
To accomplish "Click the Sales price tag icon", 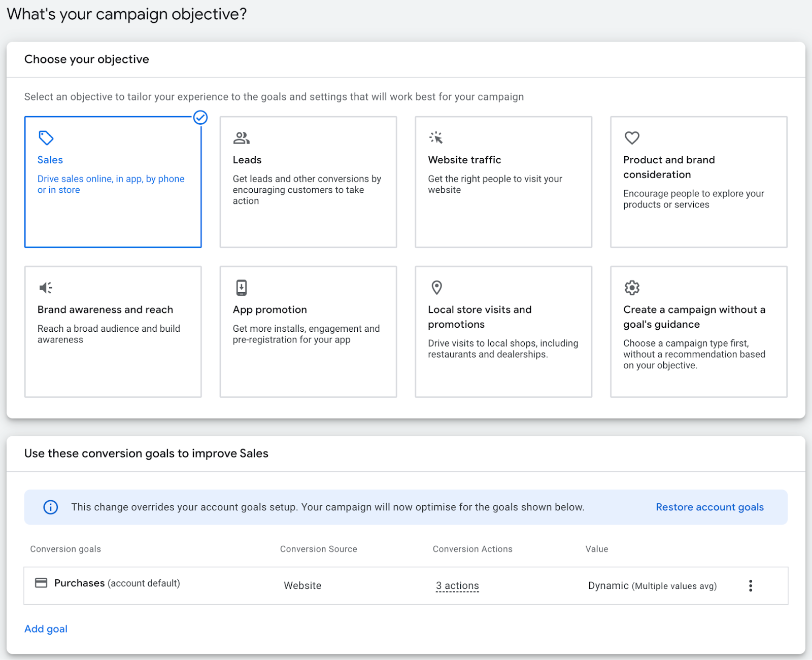I will click(46, 137).
